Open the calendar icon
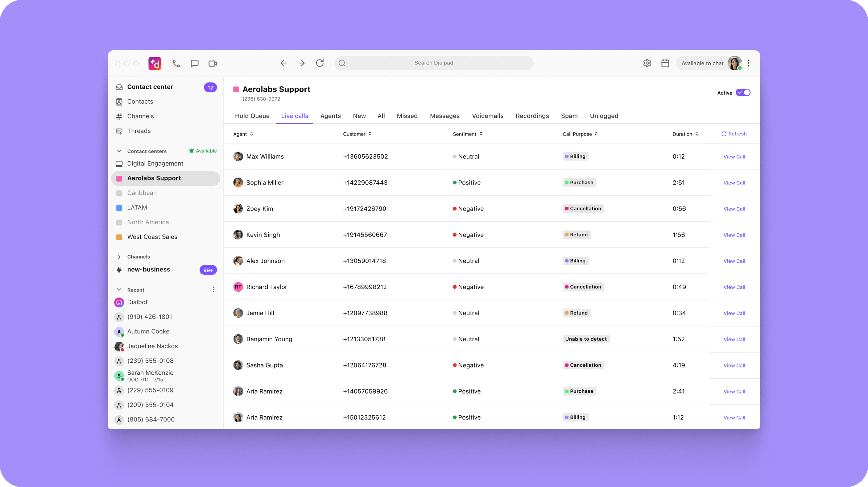868x487 pixels. point(665,63)
